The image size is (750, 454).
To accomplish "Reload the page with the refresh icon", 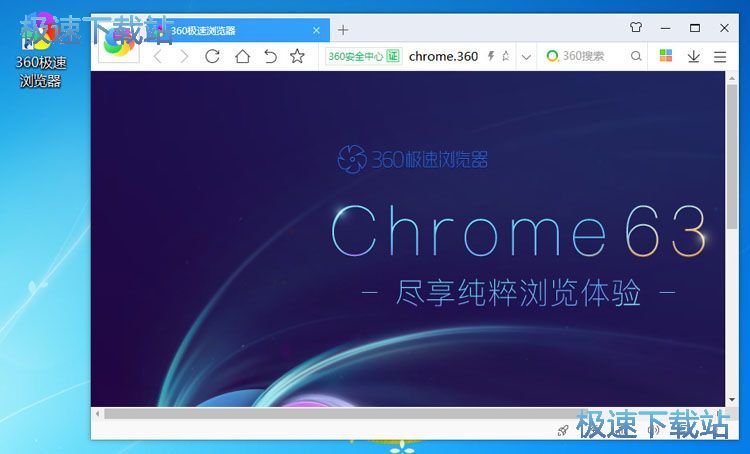I will 212,56.
